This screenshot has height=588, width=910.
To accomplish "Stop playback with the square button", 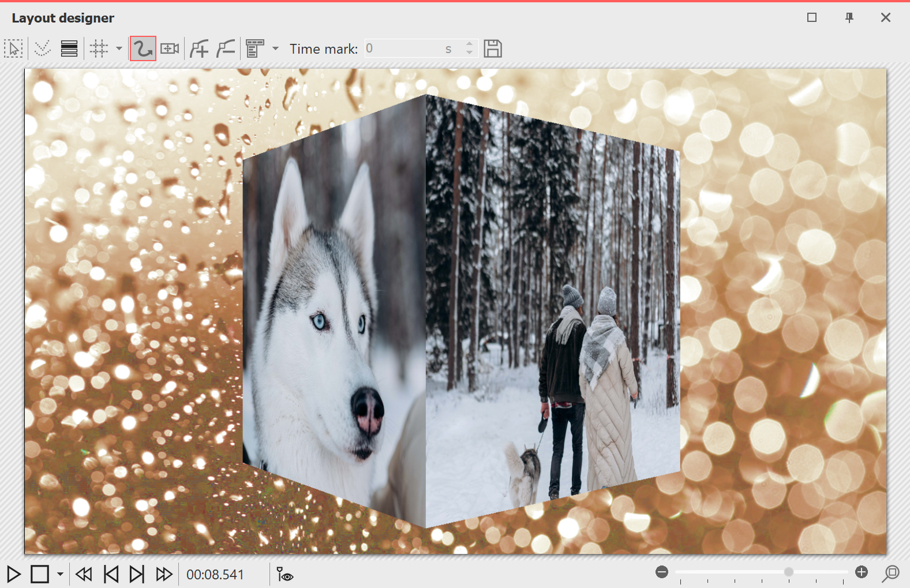I will pyautogui.click(x=40, y=574).
